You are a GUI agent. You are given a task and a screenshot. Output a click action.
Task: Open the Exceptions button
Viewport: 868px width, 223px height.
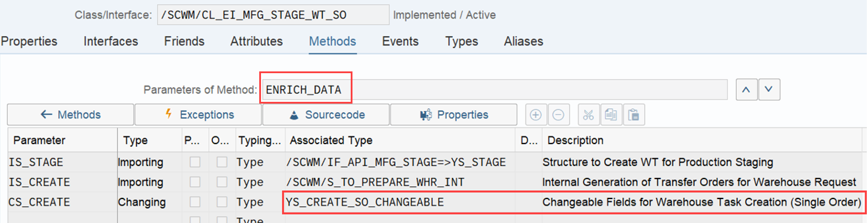198,115
